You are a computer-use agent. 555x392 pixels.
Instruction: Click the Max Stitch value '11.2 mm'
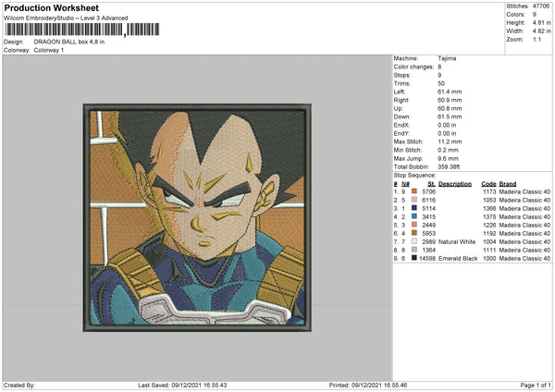[450, 141]
